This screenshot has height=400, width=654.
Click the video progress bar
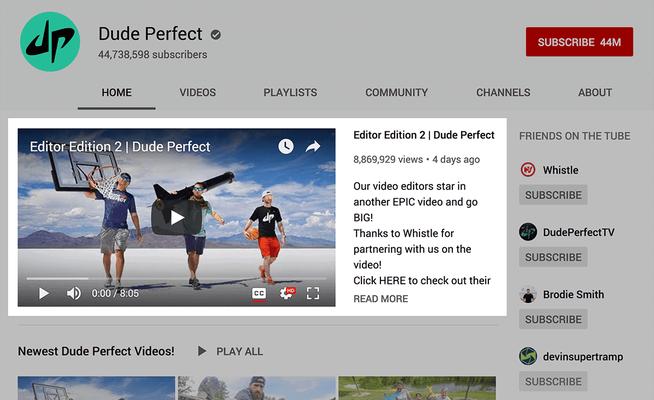click(176, 278)
